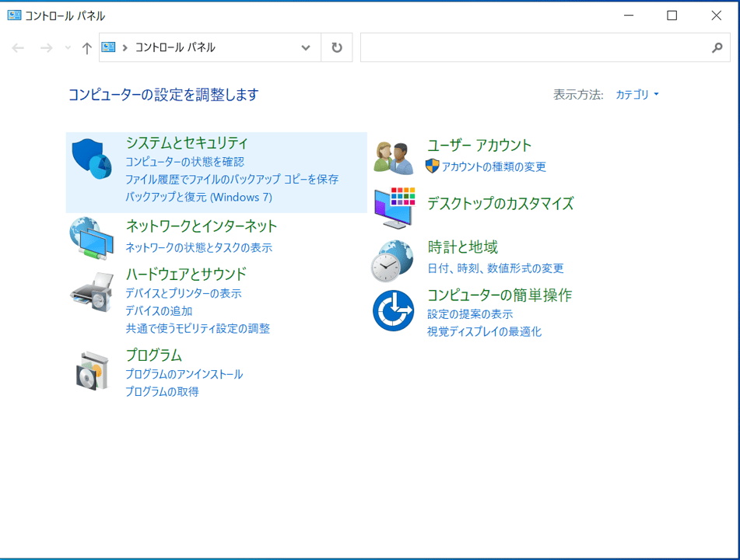Open 共通で使うモビリティ設定の調整 link

point(198,328)
